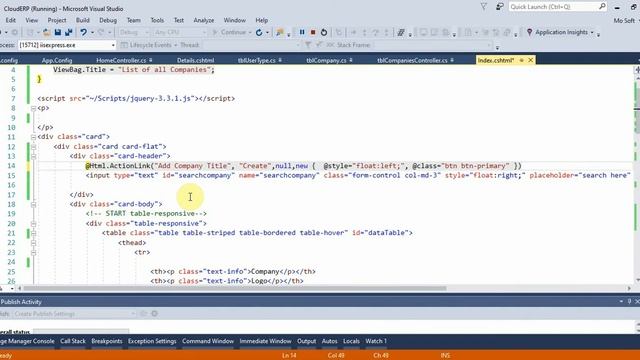Open the Team menu
640x360 pixels.
click(x=133, y=20)
